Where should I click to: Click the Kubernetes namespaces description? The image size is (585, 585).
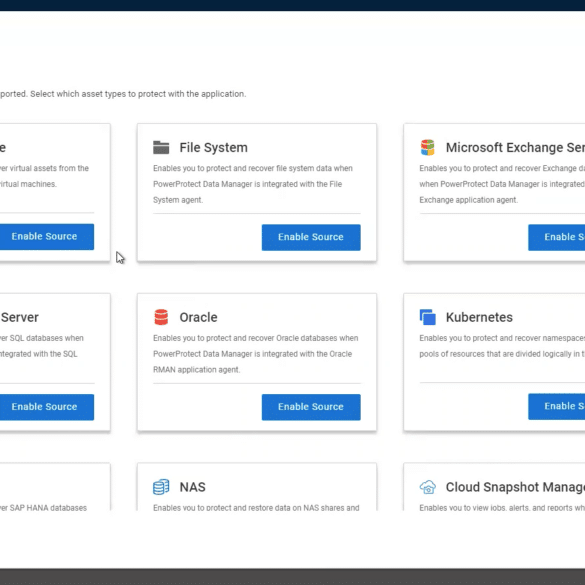pos(502,346)
